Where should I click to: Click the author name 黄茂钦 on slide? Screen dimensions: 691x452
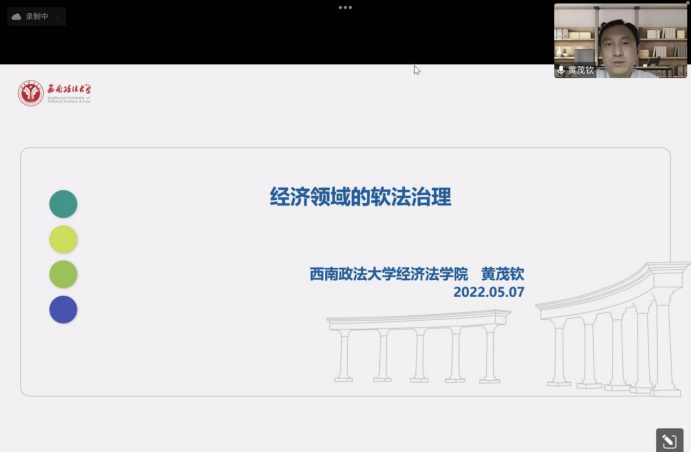pyautogui.click(x=503, y=273)
